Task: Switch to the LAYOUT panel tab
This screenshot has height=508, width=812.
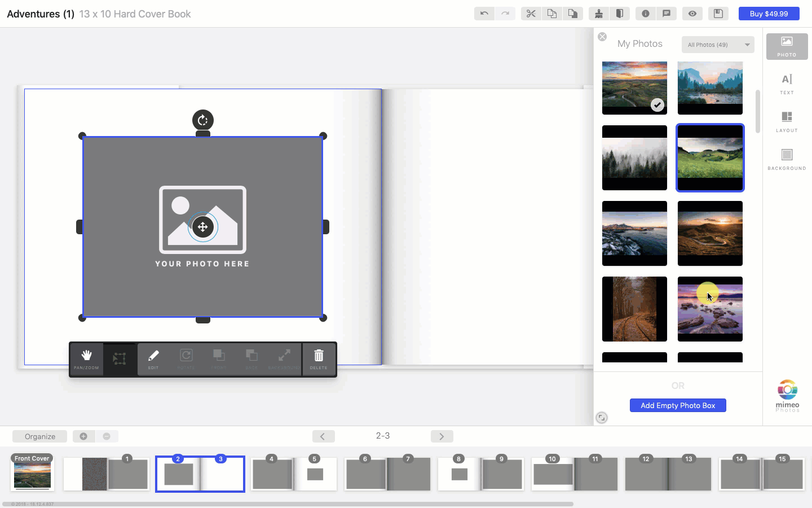Action: point(786,121)
